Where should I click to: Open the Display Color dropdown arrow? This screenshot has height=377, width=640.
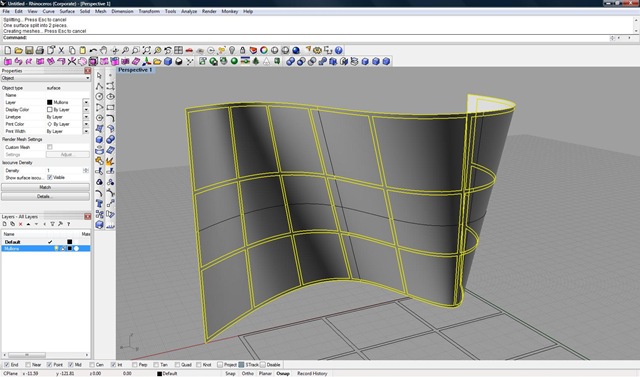point(86,110)
